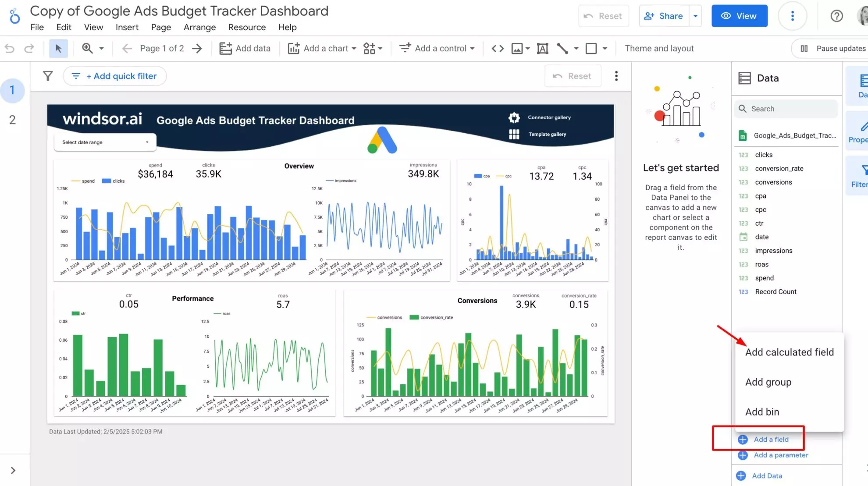Go to previous page arrow
Image resolution: width=868 pixels, height=486 pixels.
pyautogui.click(x=127, y=49)
